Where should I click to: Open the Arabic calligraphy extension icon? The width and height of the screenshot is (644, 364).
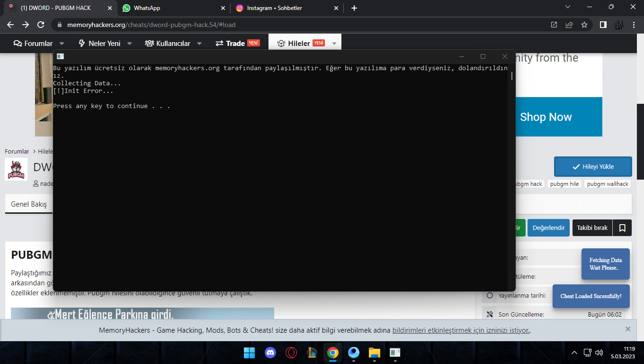click(618, 25)
